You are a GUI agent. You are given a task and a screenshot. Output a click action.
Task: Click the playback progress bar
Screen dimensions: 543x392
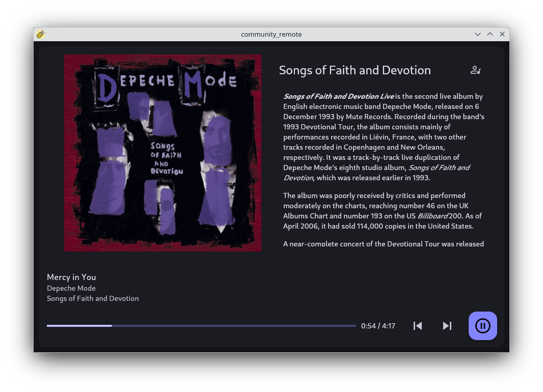coord(201,326)
